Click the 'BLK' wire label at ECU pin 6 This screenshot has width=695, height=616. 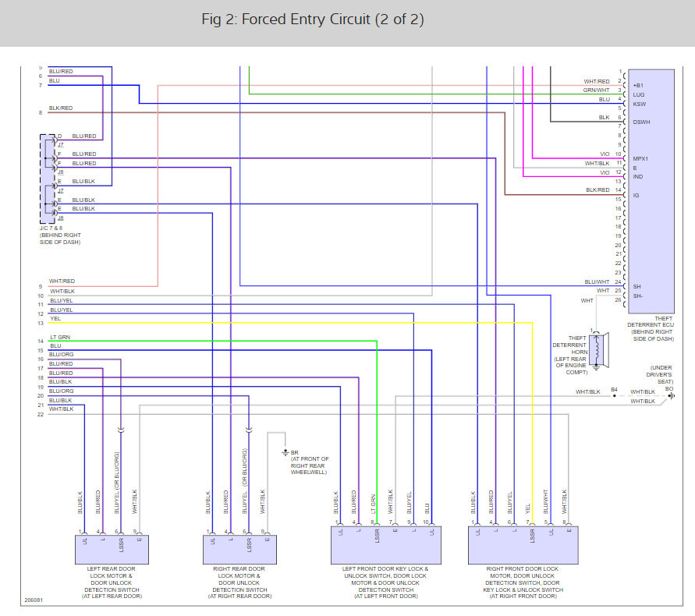pos(605,118)
